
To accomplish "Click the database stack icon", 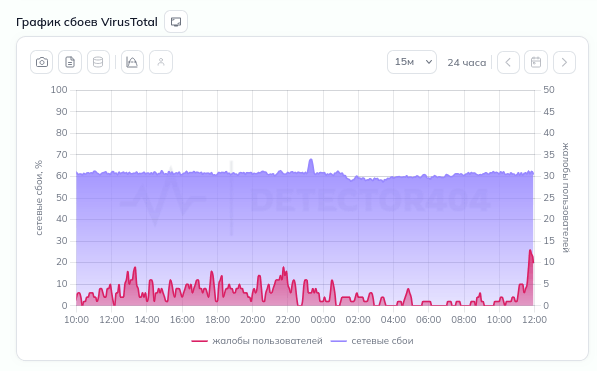I will point(98,62).
